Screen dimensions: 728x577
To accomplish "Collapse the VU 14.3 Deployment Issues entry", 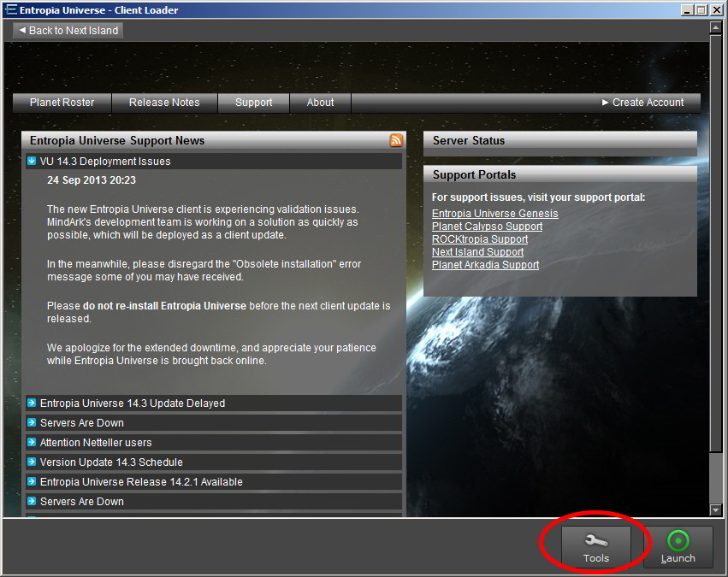I will [x=32, y=161].
